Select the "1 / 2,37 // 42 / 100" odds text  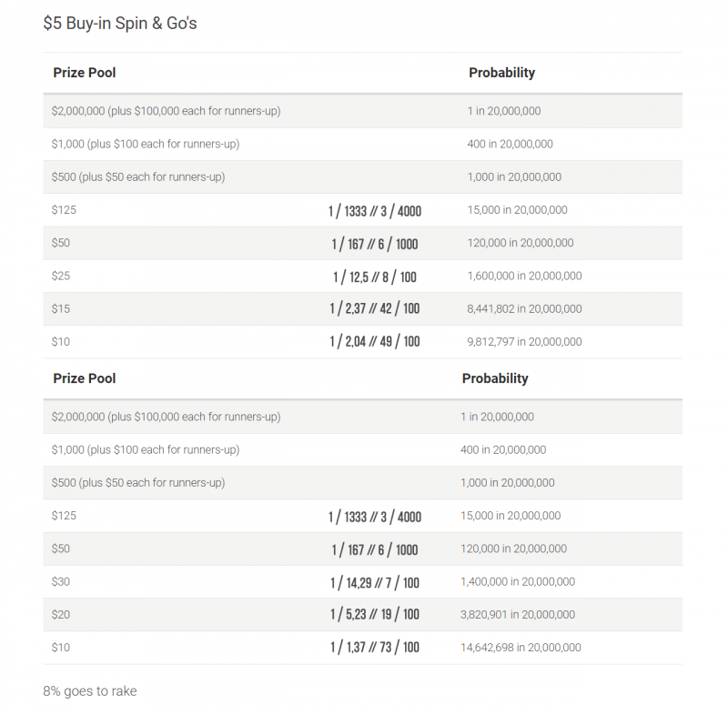click(x=375, y=309)
